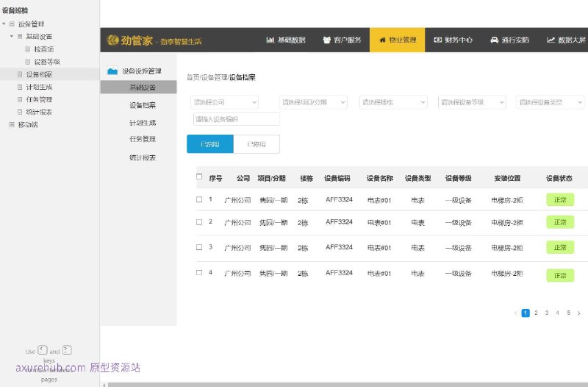The width and height of the screenshot is (588, 387).
Task: Select 检查项 in the page tree
Action: click(44, 49)
